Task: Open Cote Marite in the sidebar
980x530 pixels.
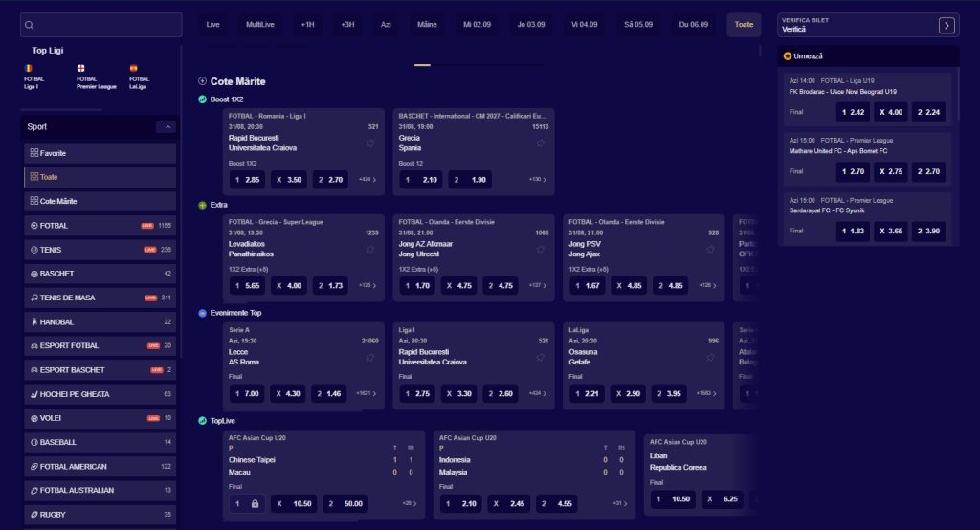Action: (100, 201)
